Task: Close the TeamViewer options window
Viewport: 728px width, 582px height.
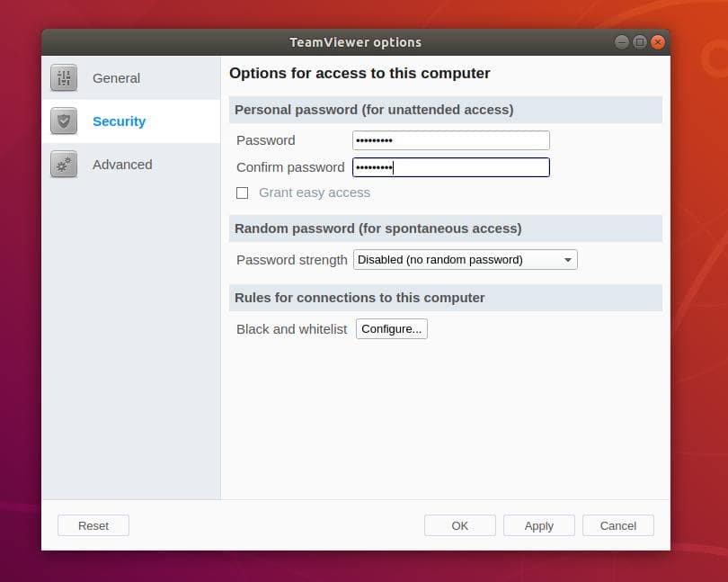Action: click(657, 42)
